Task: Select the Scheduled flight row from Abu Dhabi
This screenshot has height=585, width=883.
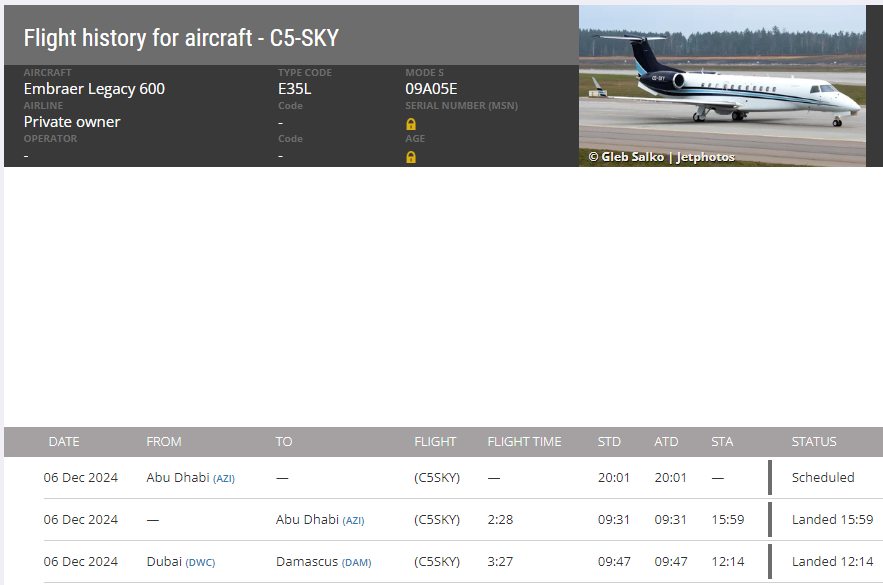Action: point(463,477)
